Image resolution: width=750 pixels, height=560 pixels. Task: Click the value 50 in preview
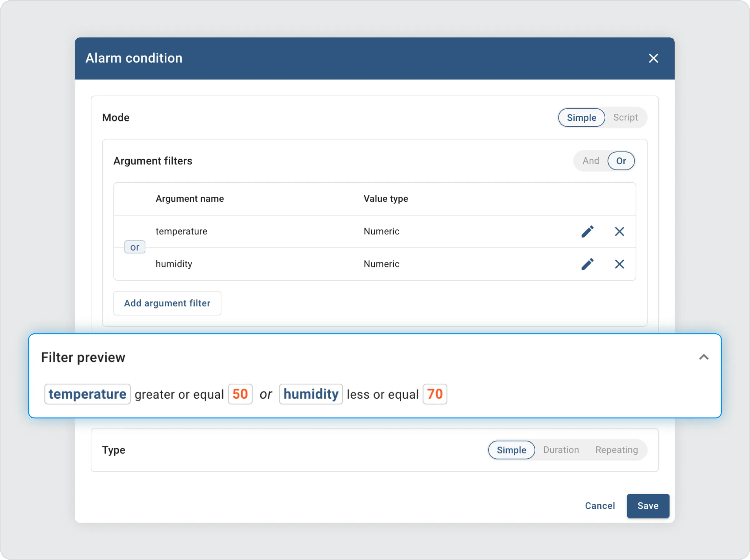coord(240,394)
